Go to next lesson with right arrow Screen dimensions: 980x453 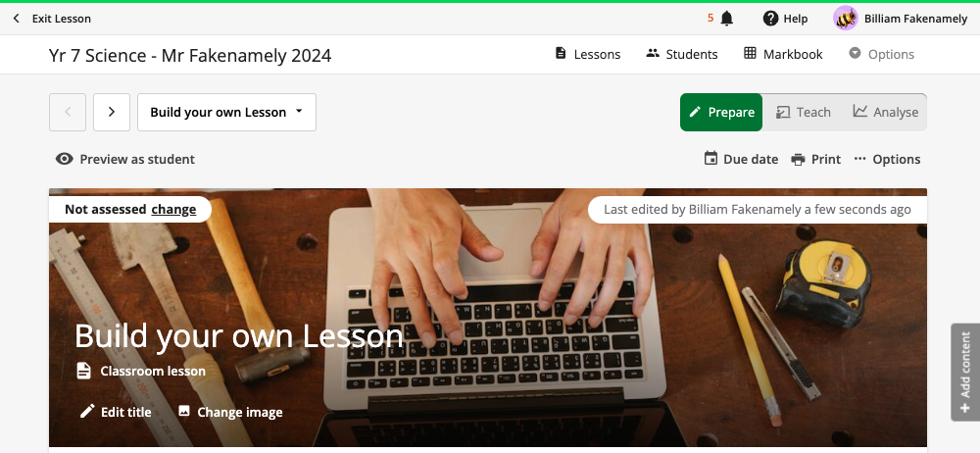[112, 113]
